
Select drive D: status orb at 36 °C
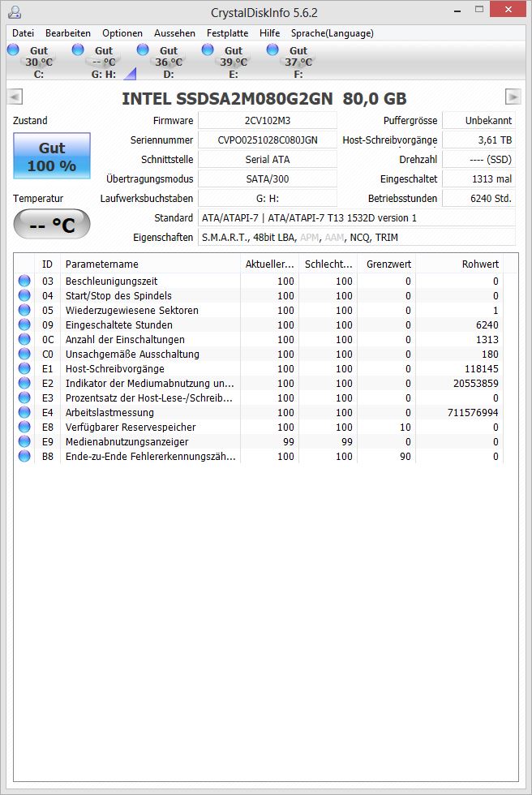pyautogui.click(x=143, y=49)
